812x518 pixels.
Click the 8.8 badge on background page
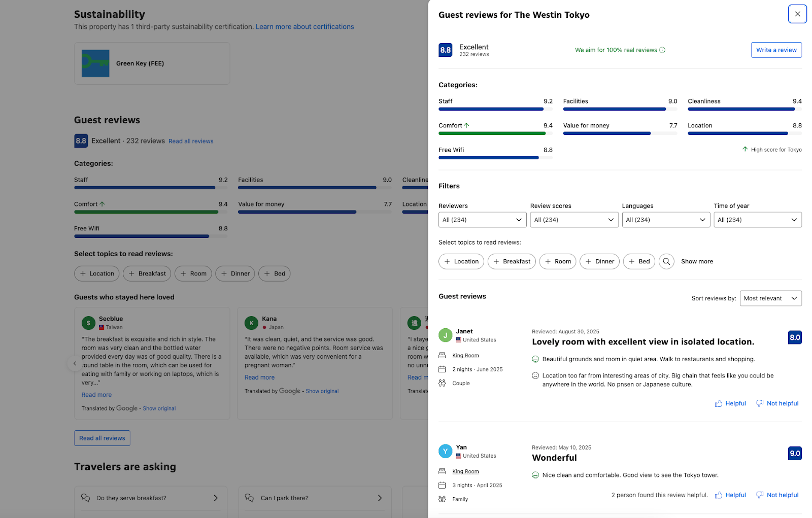pos(81,141)
